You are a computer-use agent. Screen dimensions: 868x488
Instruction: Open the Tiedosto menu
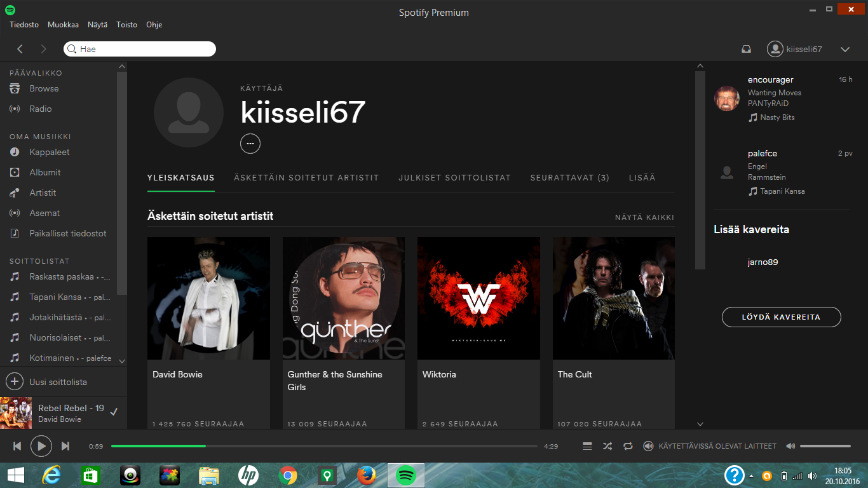click(x=24, y=25)
